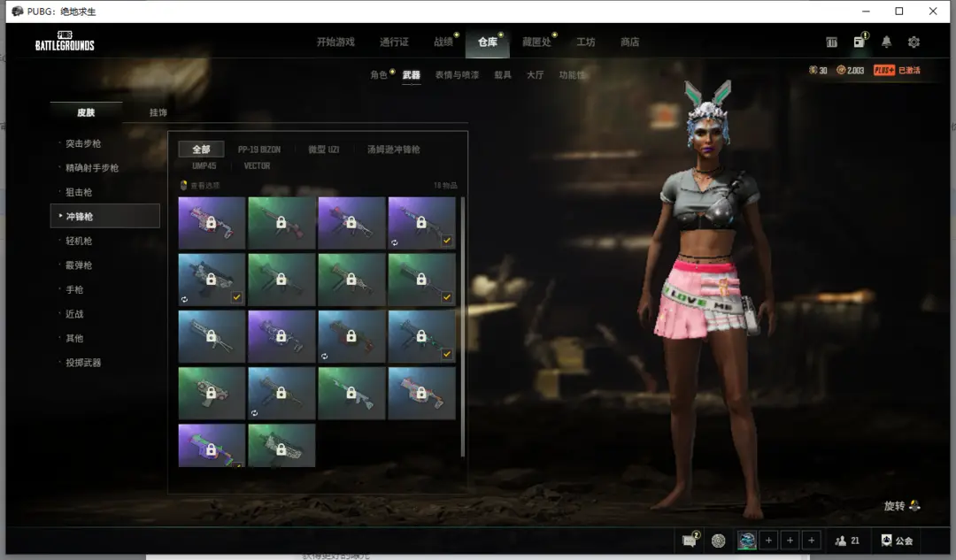956x560 pixels.
Task: Select the 仓库 tab
Action: click(x=487, y=42)
